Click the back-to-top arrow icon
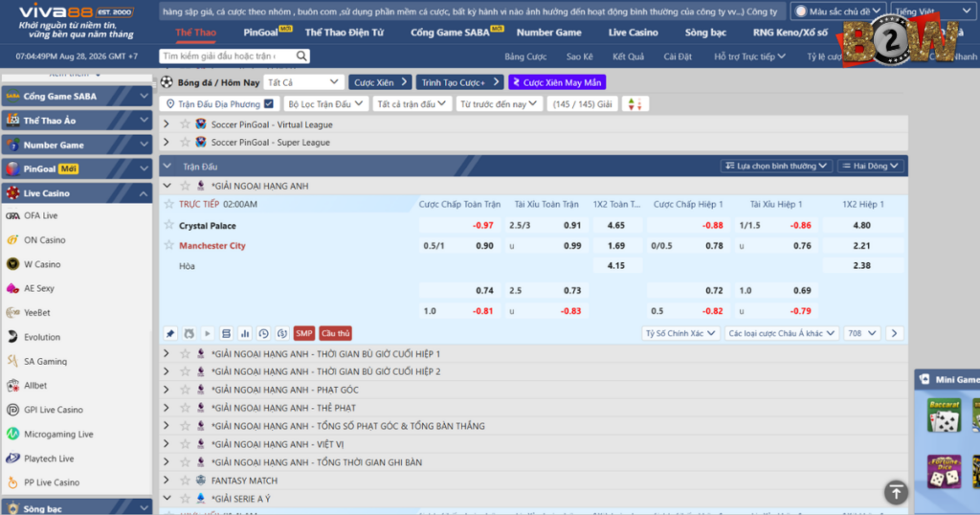The width and height of the screenshot is (980, 515). pyautogui.click(x=896, y=492)
